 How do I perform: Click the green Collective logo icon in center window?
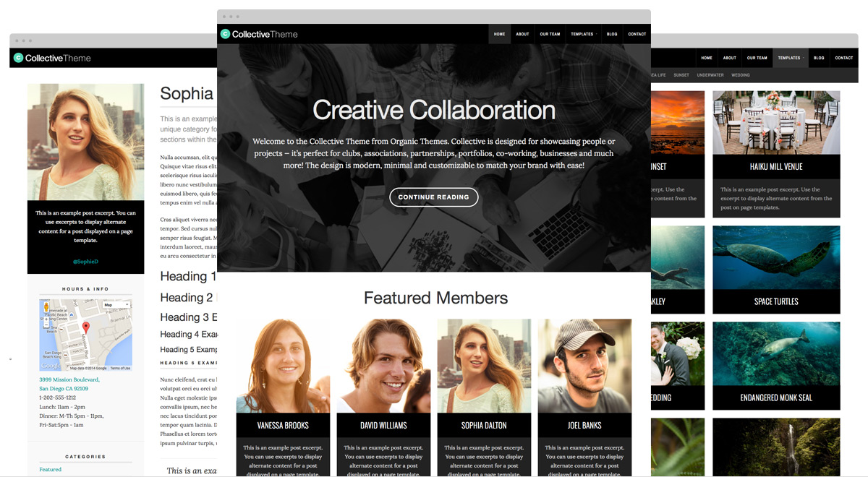[225, 34]
